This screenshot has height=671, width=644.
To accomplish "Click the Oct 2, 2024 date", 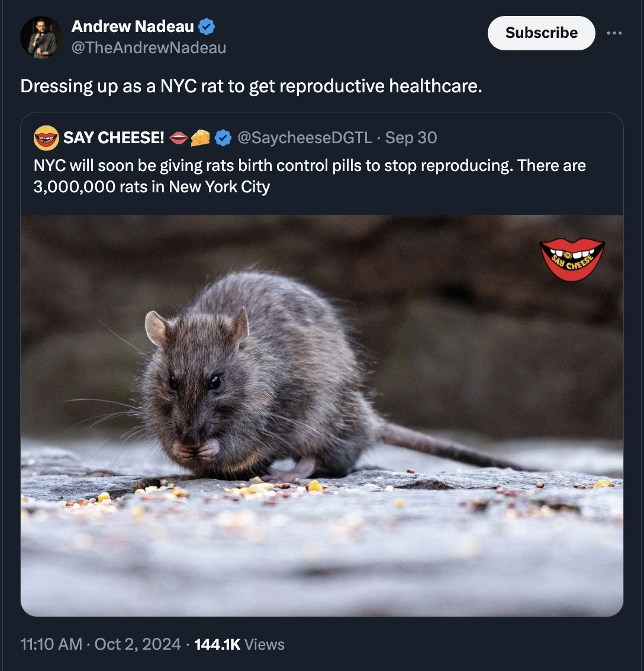I will click(137, 644).
